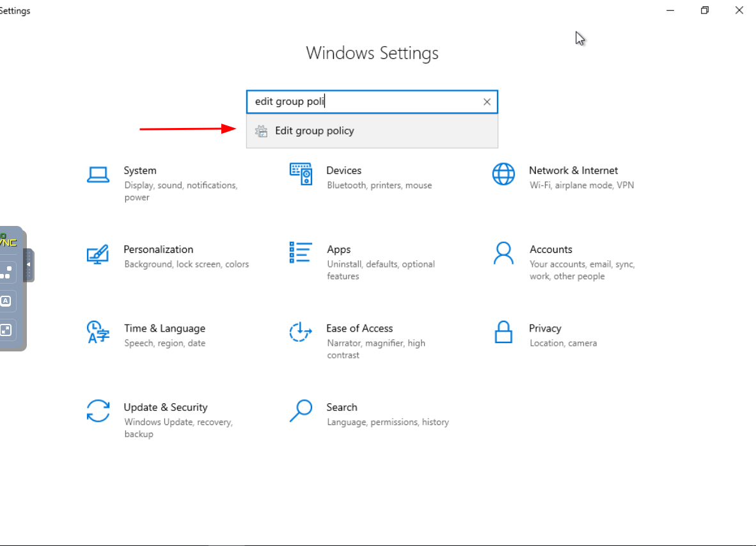Open the Update & Security title link

[x=166, y=408]
